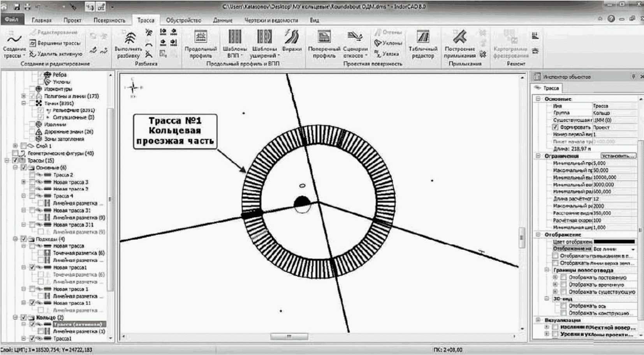Click the Установить... button
644x355 pixels.
coord(618,156)
